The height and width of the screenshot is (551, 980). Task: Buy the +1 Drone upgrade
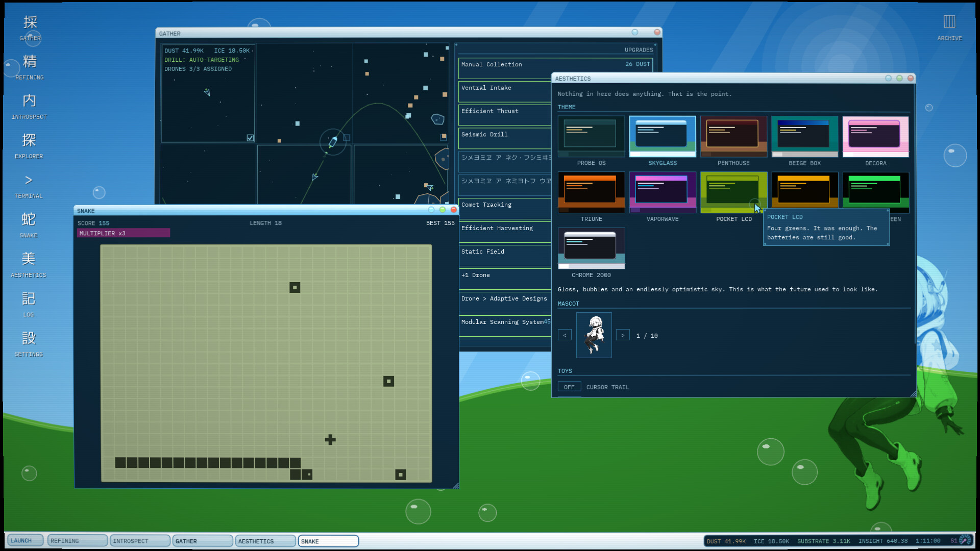(x=505, y=279)
